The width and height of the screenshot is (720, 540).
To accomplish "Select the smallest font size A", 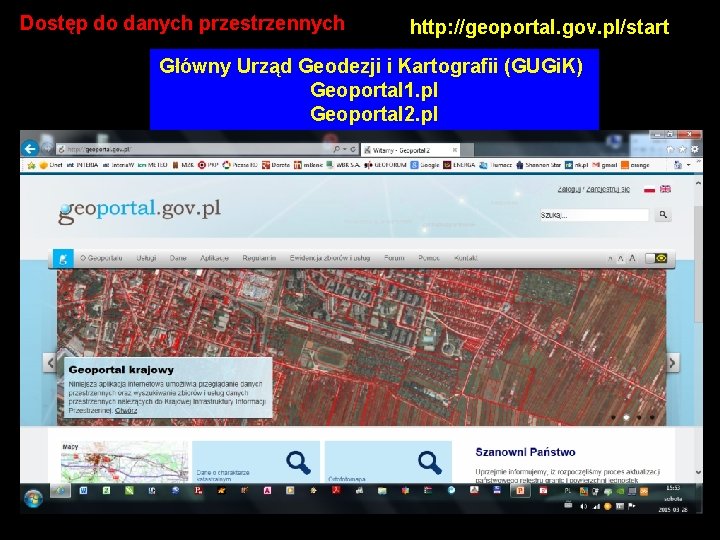I will (x=610, y=259).
